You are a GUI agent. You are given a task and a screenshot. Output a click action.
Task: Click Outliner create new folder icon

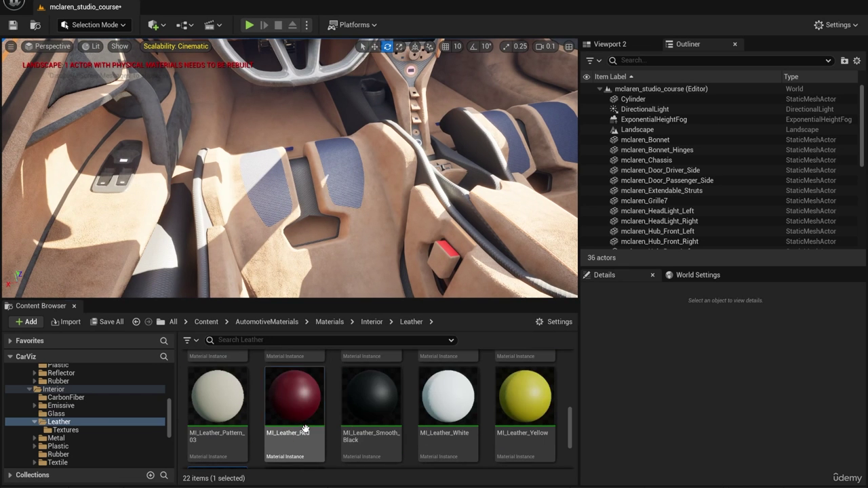click(x=844, y=60)
